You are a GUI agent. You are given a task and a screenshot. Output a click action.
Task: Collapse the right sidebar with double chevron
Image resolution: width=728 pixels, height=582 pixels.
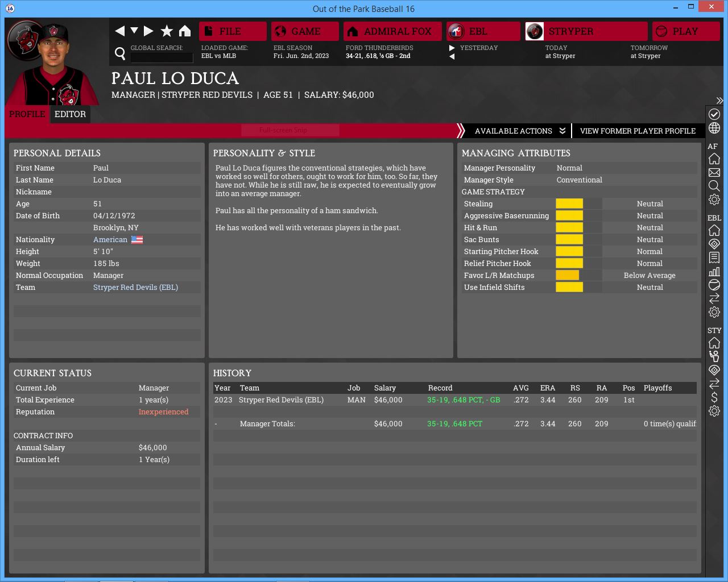719,101
